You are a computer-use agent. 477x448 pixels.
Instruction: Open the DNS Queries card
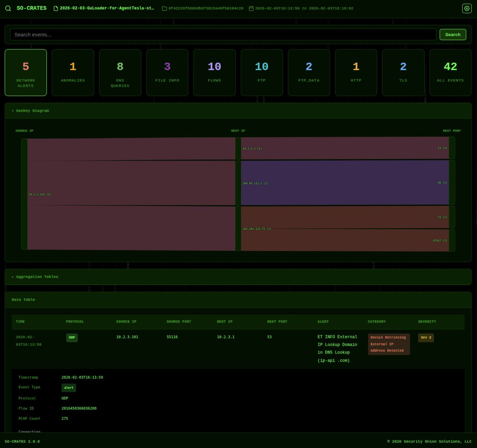(x=120, y=72)
